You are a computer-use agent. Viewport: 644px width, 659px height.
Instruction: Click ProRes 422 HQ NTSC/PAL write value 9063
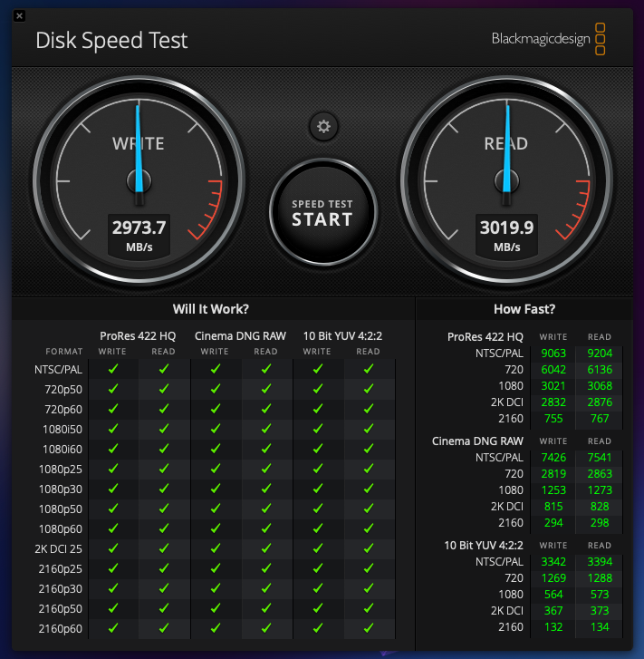coord(553,354)
